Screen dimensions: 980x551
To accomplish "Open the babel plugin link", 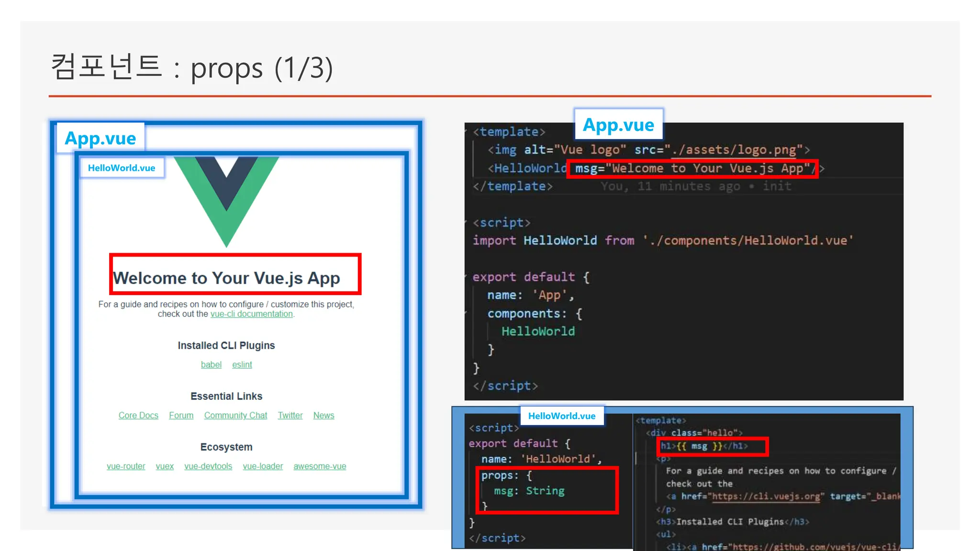I will click(x=211, y=365).
